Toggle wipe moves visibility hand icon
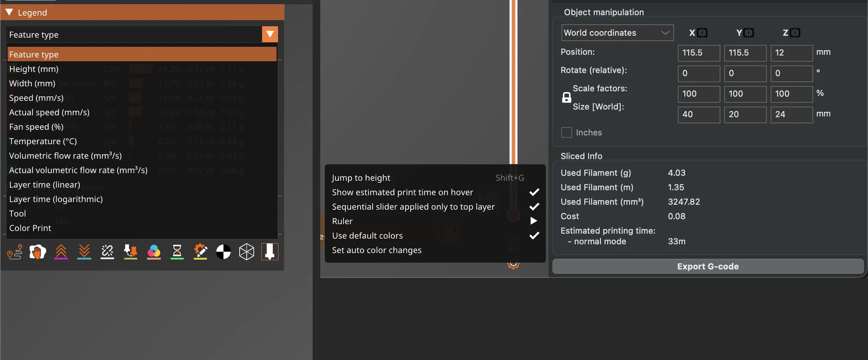The image size is (868, 360). [x=38, y=252]
